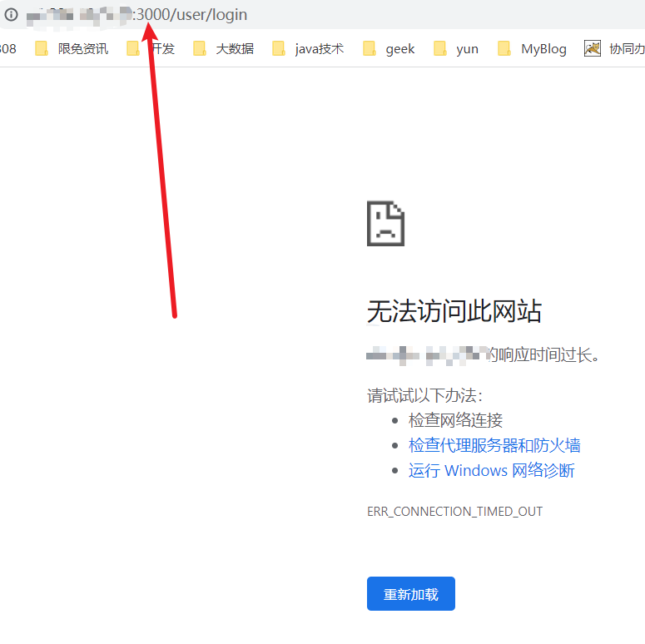Click the 请试试以下办法 text
645x644 pixels.
pyautogui.click(x=424, y=395)
